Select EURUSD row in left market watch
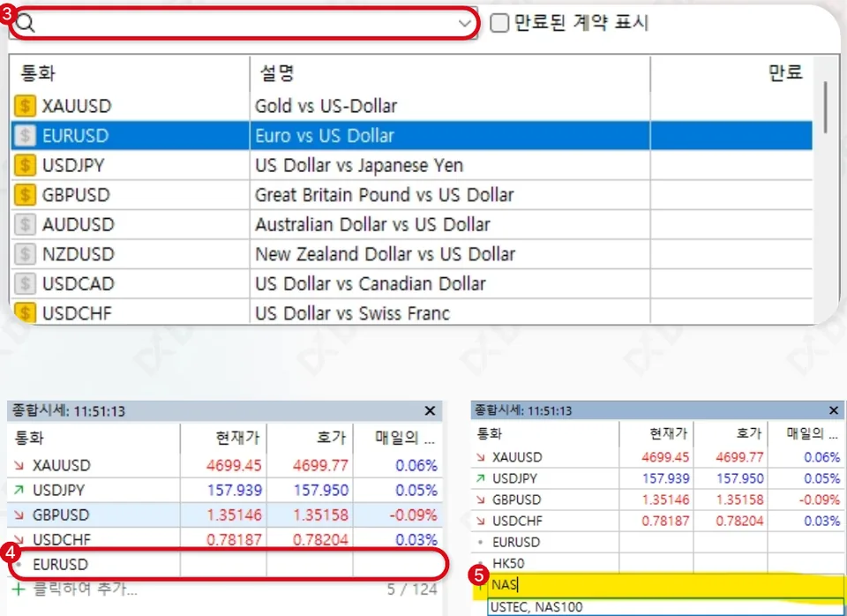847x616 pixels. tap(225, 565)
